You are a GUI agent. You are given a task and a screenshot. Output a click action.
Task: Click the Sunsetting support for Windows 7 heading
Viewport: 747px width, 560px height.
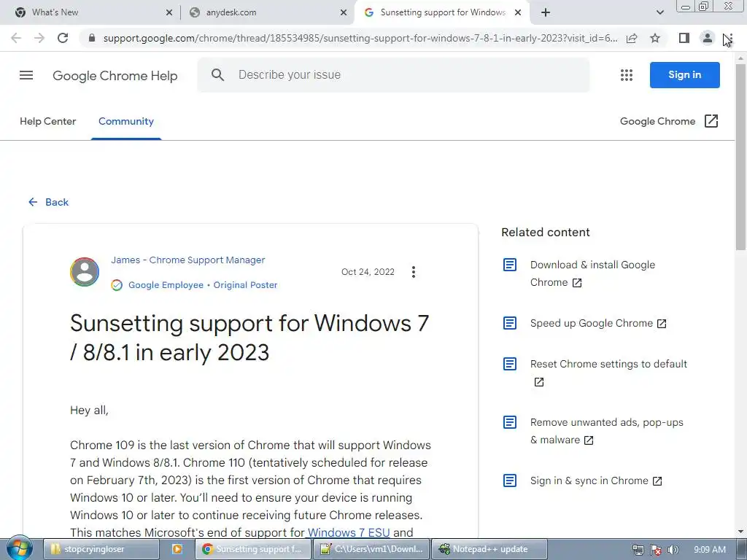(x=249, y=338)
